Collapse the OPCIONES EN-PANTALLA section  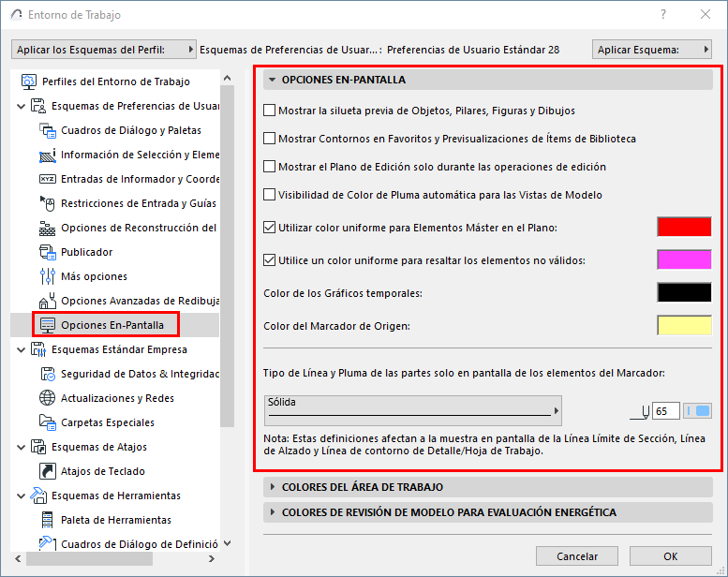273,80
